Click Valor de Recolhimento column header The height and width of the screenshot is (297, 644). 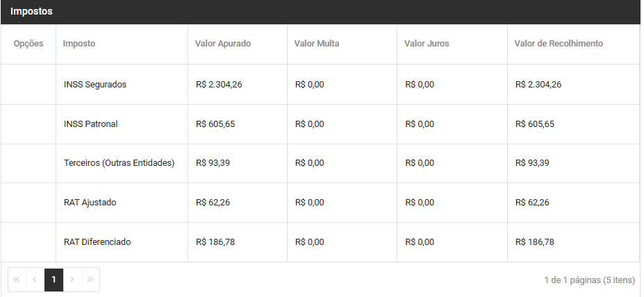click(x=559, y=44)
